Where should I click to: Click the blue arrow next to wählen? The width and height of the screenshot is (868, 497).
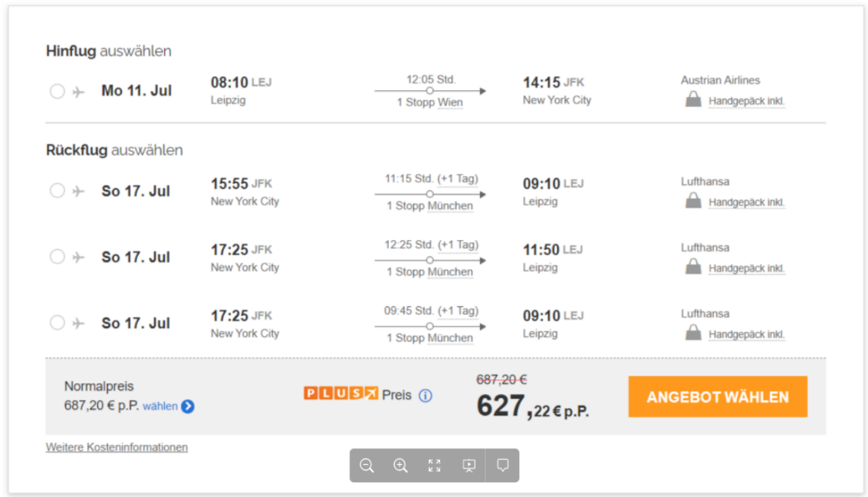[187, 406]
